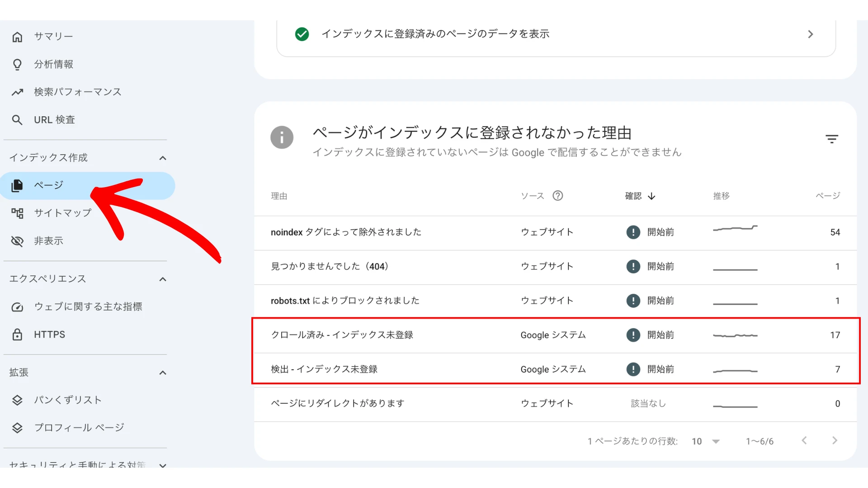Screen dimensions: 868x488
Task: Open the 見つかりませんでした（404）row
Action: [x=555, y=267]
